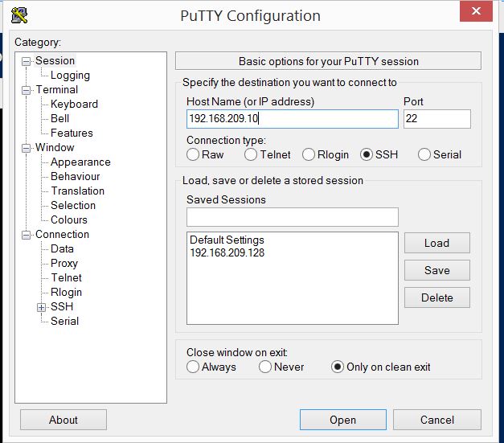Focus the Port input field
This screenshot has width=504, height=443.
click(x=437, y=119)
